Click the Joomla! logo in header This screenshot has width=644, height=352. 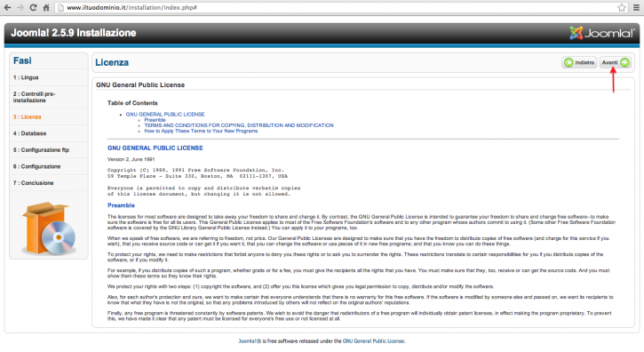point(602,33)
